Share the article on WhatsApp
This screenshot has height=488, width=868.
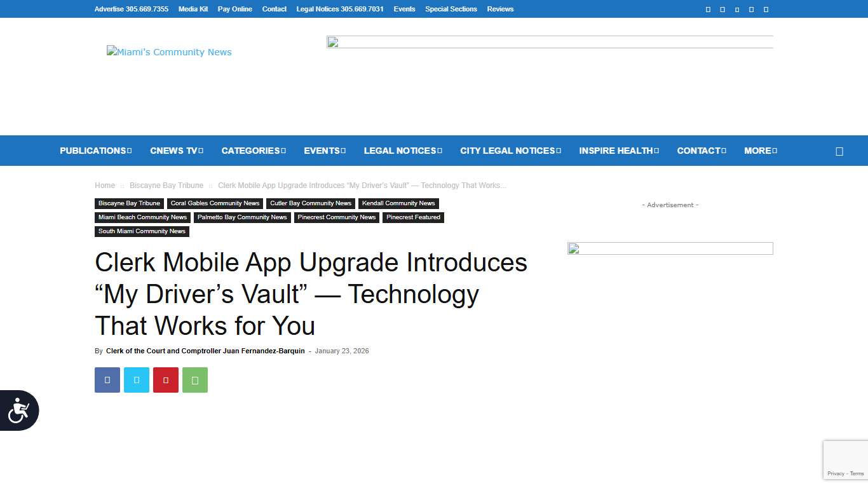[x=194, y=379]
